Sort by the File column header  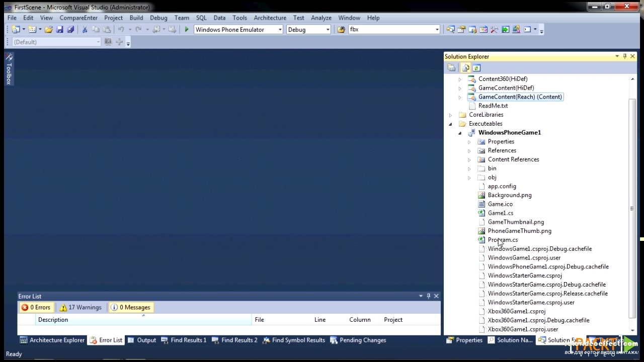pyautogui.click(x=282, y=320)
